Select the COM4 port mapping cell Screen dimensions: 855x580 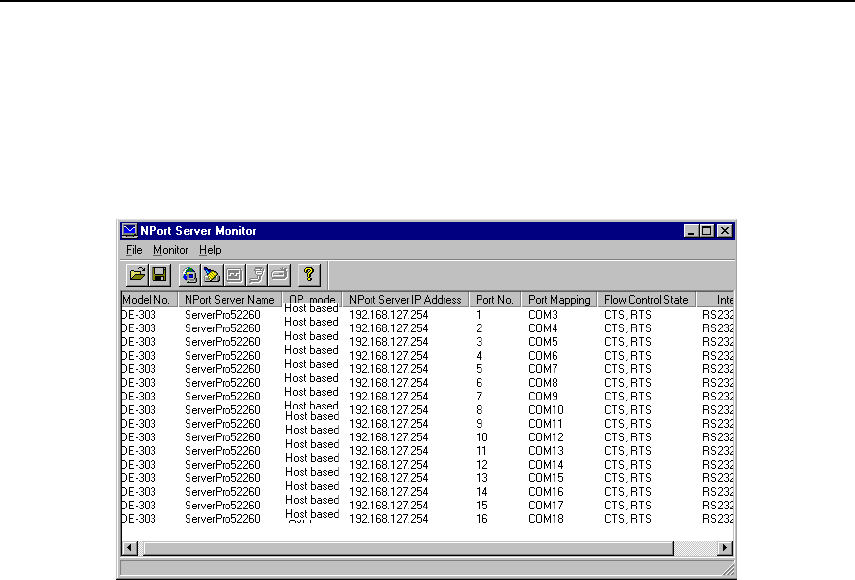543,329
